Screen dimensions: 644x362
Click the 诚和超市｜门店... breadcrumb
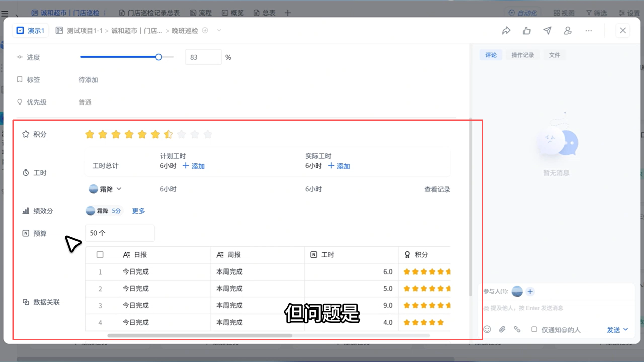pyautogui.click(x=137, y=31)
